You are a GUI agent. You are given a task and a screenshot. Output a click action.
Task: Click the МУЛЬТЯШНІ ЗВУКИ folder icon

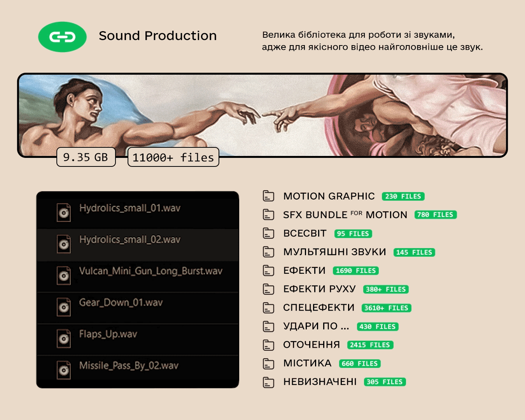click(269, 252)
